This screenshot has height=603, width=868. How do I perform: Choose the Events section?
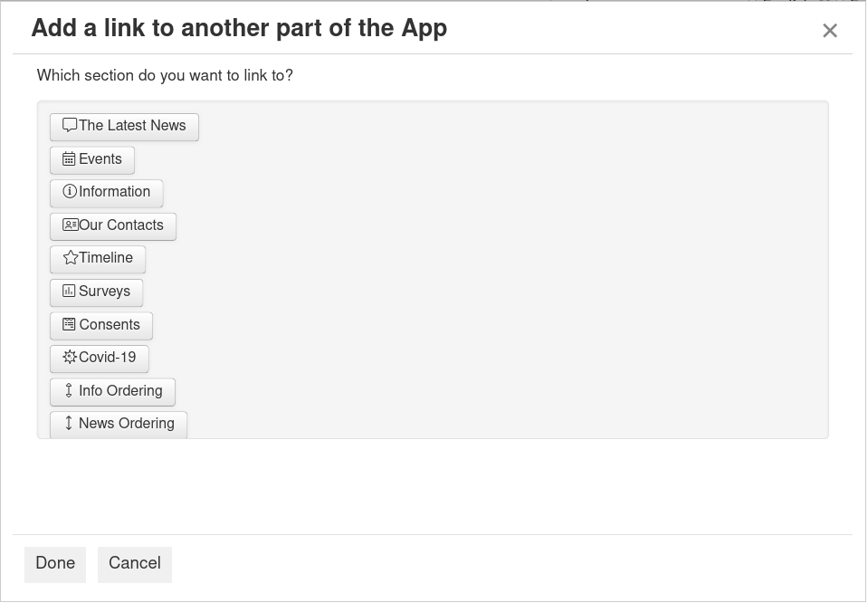pos(100,159)
